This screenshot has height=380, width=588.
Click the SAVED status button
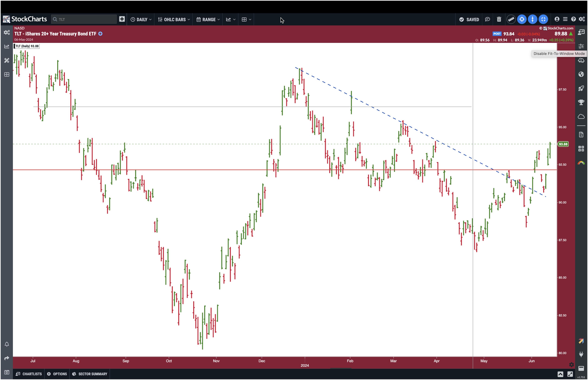click(469, 19)
